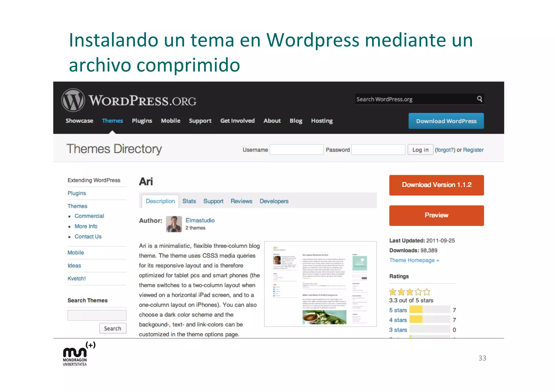The width and height of the screenshot is (555, 392).
Task: Click the WordPress.org logo
Action: point(129,100)
